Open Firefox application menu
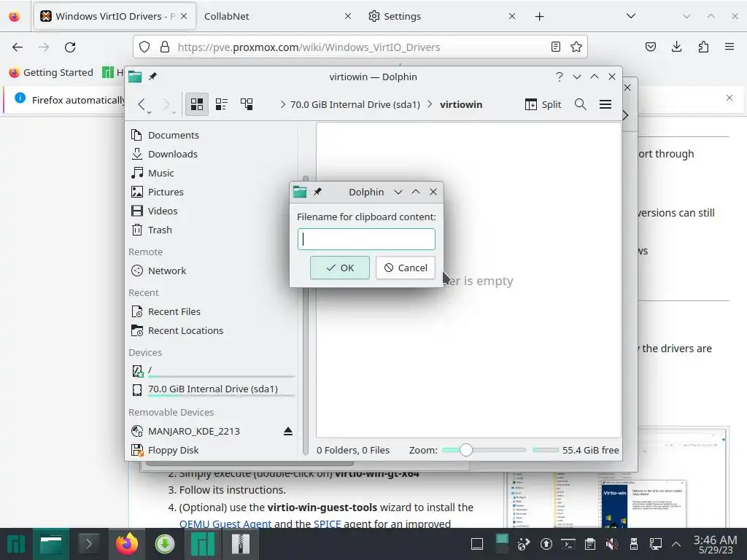 click(x=729, y=47)
